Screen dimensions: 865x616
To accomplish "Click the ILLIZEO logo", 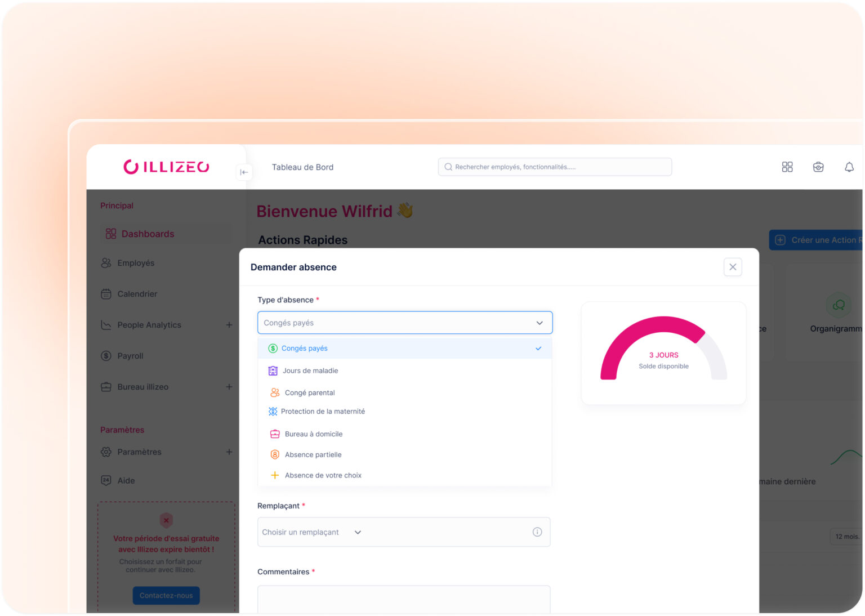I will pyautogui.click(x=166, y=167).
